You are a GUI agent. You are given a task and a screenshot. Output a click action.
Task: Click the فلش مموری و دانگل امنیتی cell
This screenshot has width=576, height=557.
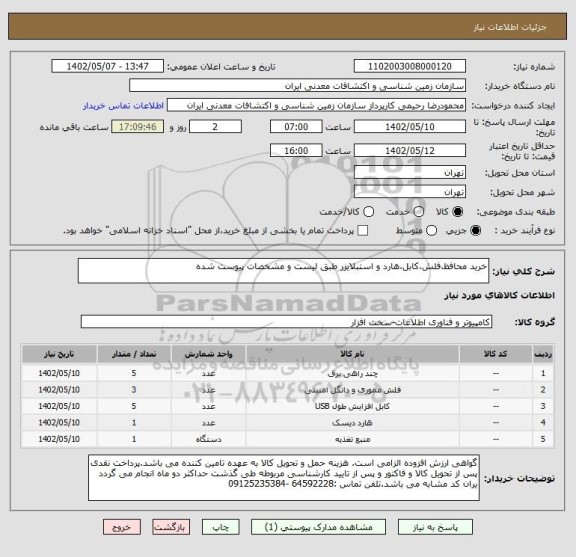coord(352,390)
